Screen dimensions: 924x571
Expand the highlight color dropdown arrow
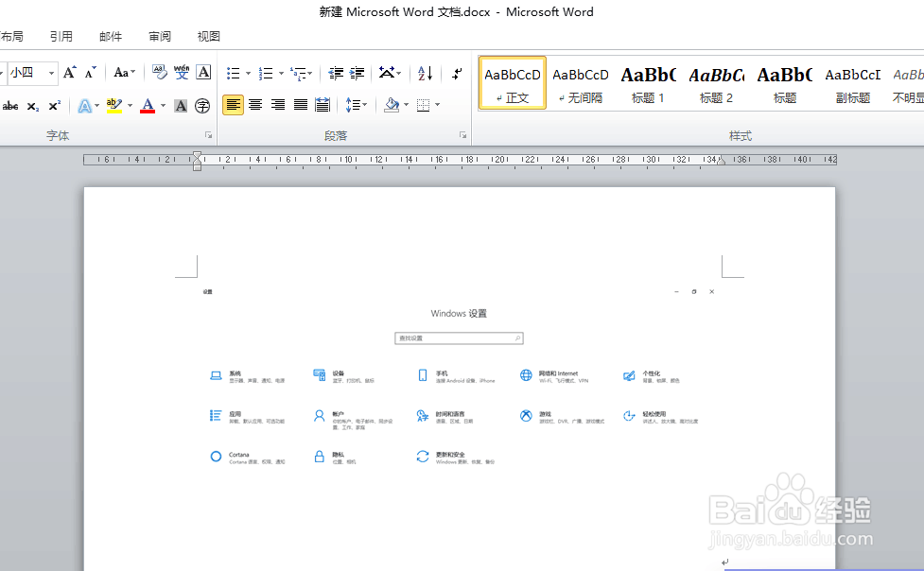click(130, 106)
